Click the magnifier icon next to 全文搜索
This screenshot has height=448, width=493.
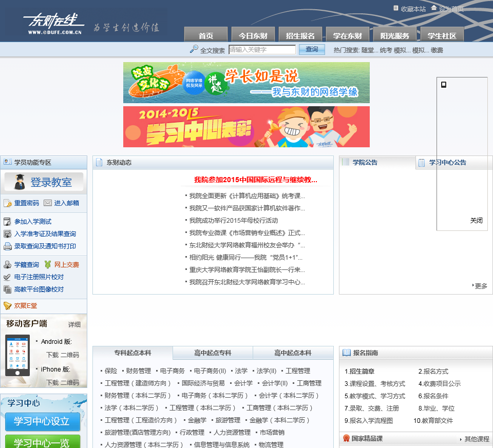pyautogui.click(x=194, y=49)
